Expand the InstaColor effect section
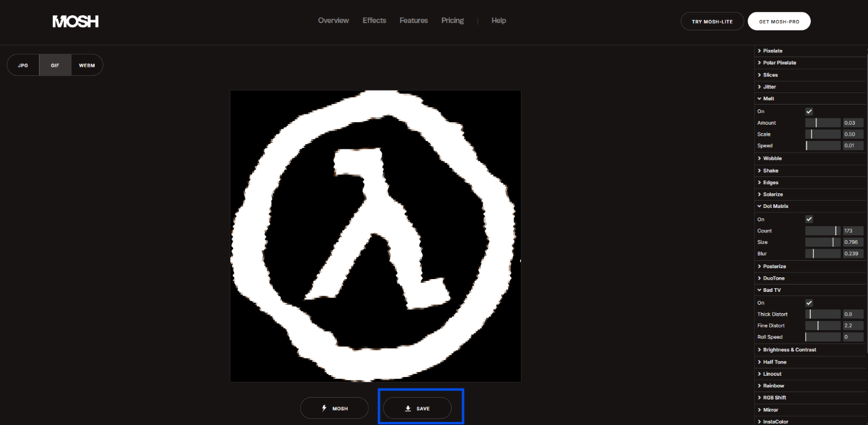The height and width of the screenshot is (425, 868). click(x=810, y=421)
